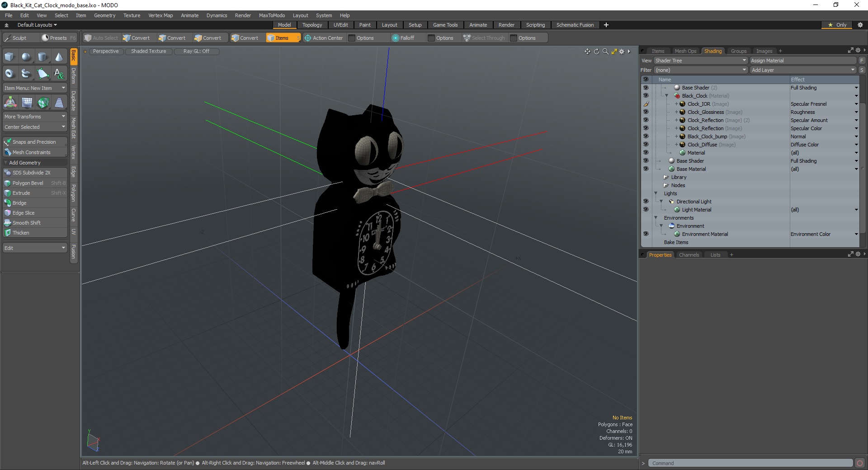
Task: Activate the Soft Move mesh tool
Action: (x=27, y=103)
